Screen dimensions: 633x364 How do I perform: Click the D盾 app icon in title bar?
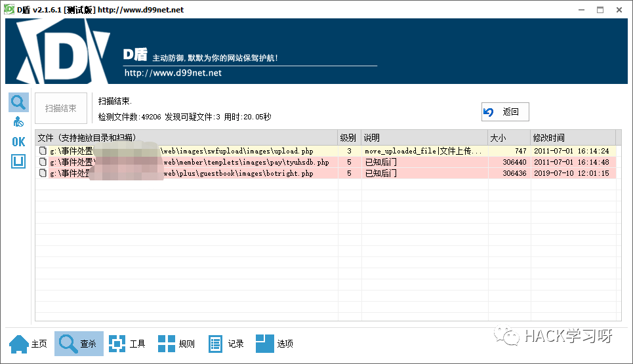coord(9,9)
